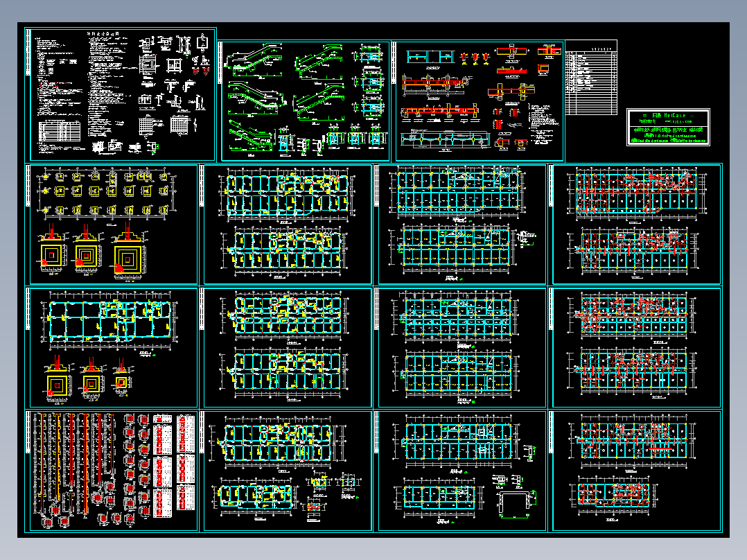
Task: Open the third-row red rebar plan sheet
Action: tap(635, 347)
